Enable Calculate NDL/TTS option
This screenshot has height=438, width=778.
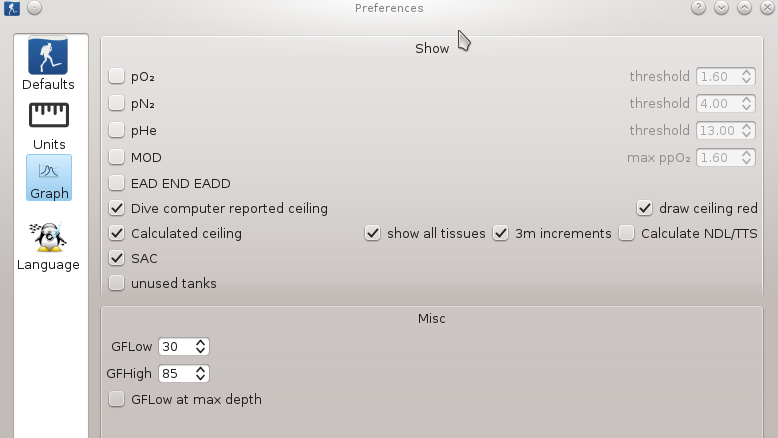(627, 233)
